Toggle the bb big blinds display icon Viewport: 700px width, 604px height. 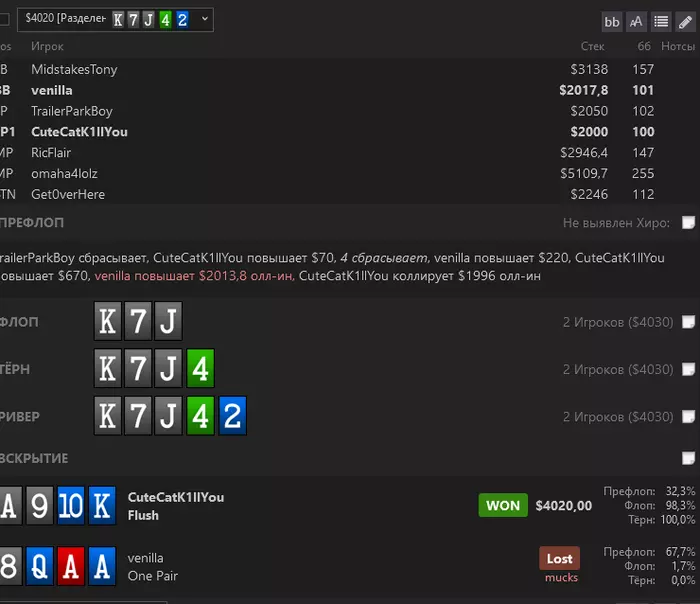coord(612,21)
